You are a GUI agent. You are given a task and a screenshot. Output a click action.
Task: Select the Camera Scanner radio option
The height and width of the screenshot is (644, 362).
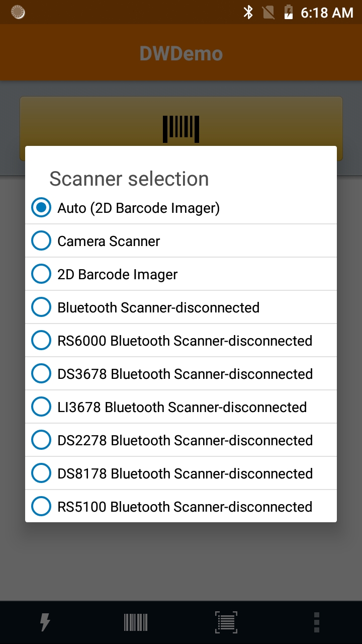41,241
